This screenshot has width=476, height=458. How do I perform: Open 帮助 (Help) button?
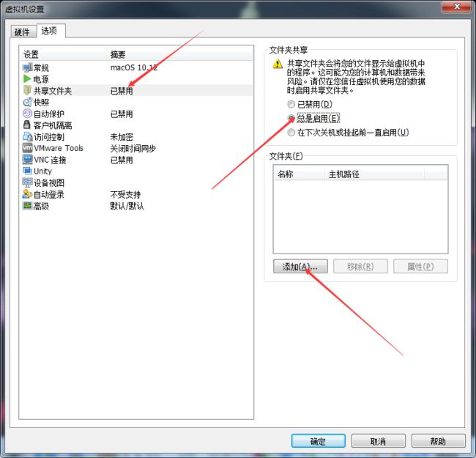(439, 440)
